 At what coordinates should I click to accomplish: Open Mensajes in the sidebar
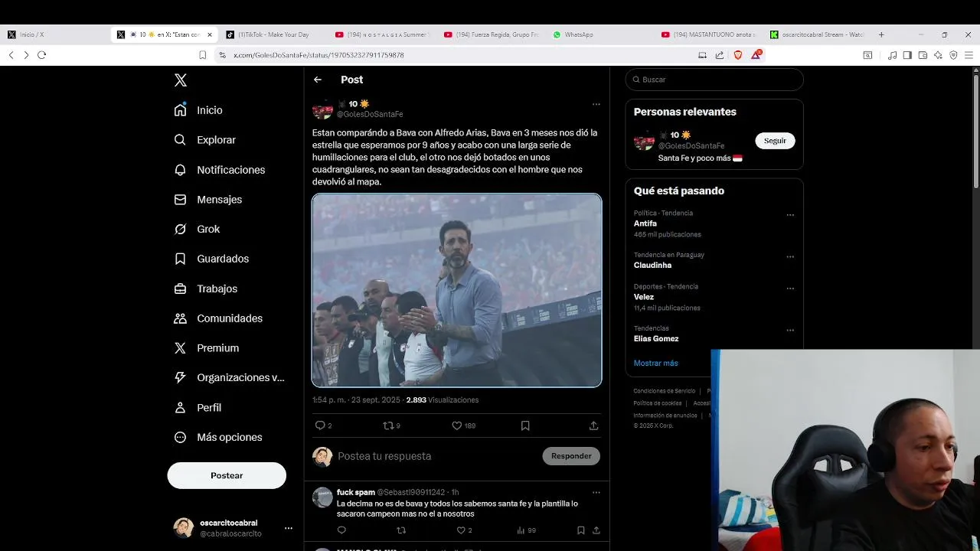pos(207,200)
